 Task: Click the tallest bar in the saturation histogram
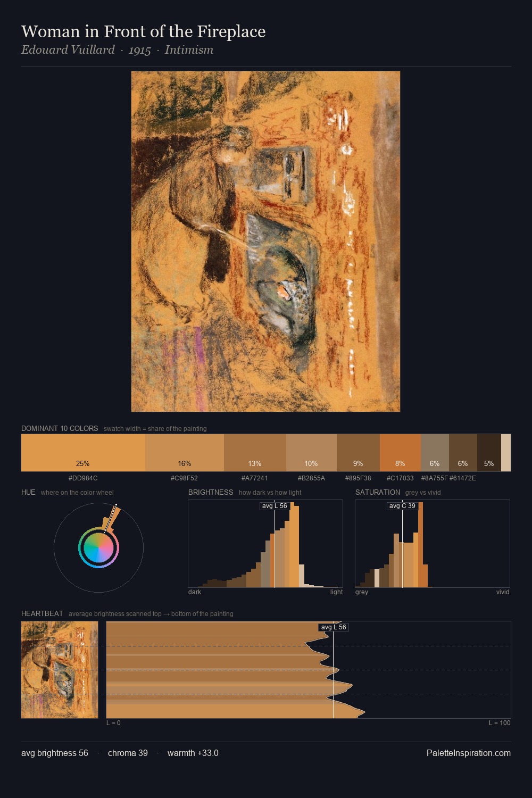click(x=420, y=545)
